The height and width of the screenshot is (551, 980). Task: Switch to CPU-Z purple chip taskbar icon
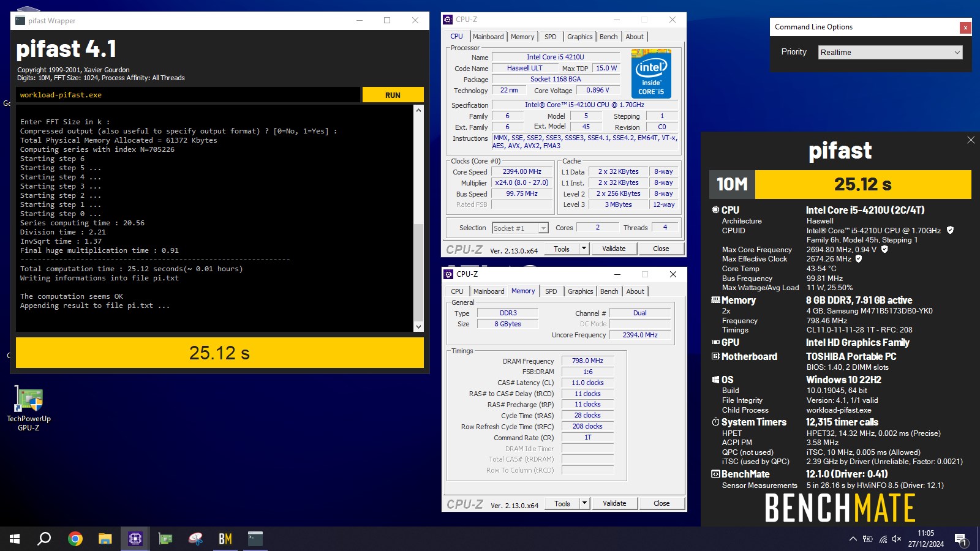(135, 539)
